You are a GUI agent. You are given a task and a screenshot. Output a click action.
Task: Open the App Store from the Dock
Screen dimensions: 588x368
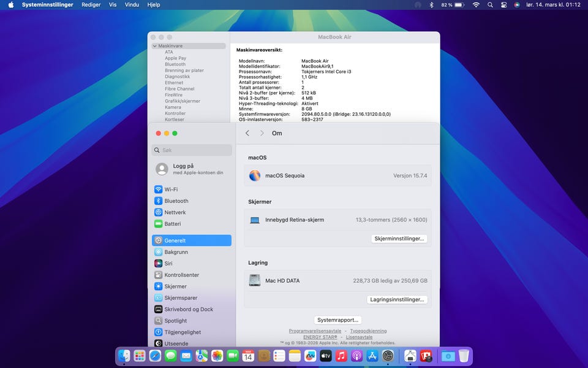(x=372, y=356)
